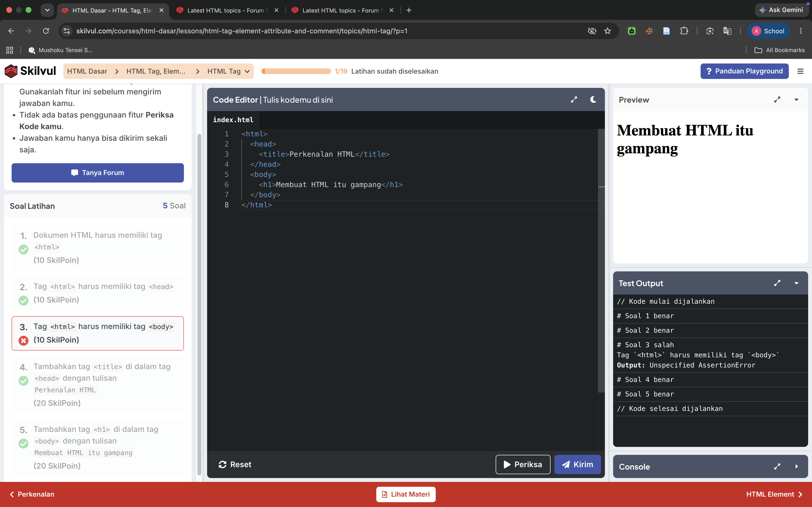This screenshot has width=812, height=507.
Task: Click the Skilvul logo
Action: click(30, 71)
